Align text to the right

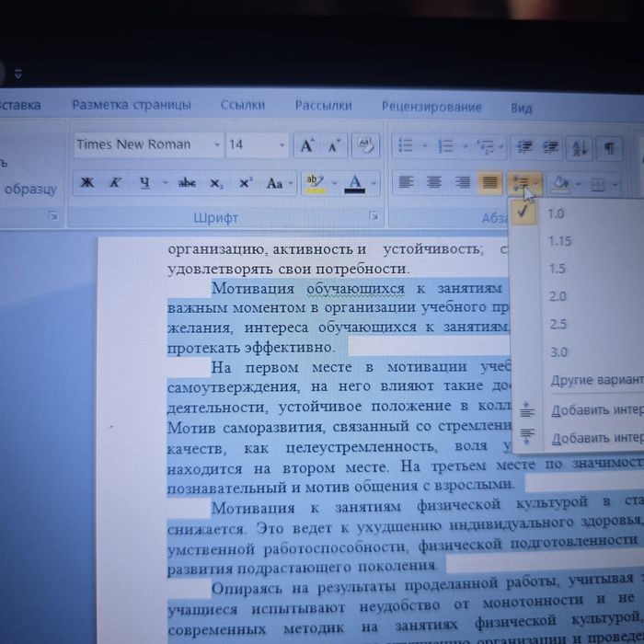462,182
